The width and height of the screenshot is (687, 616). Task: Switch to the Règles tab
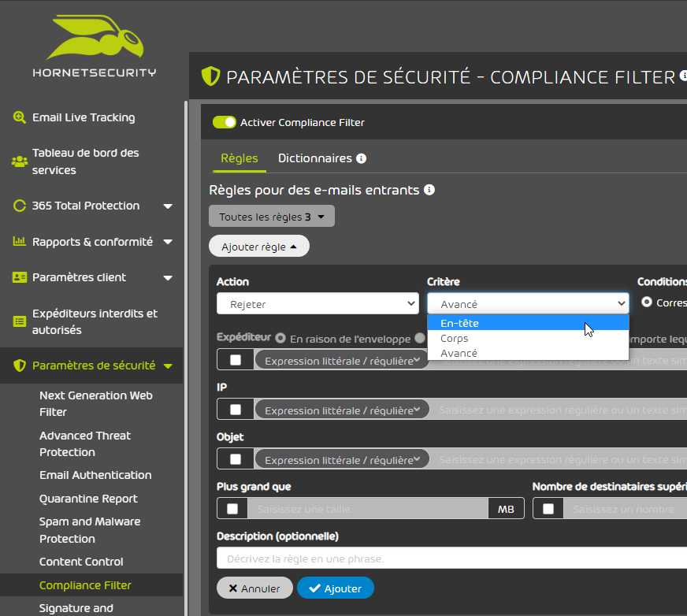point(240,158)
